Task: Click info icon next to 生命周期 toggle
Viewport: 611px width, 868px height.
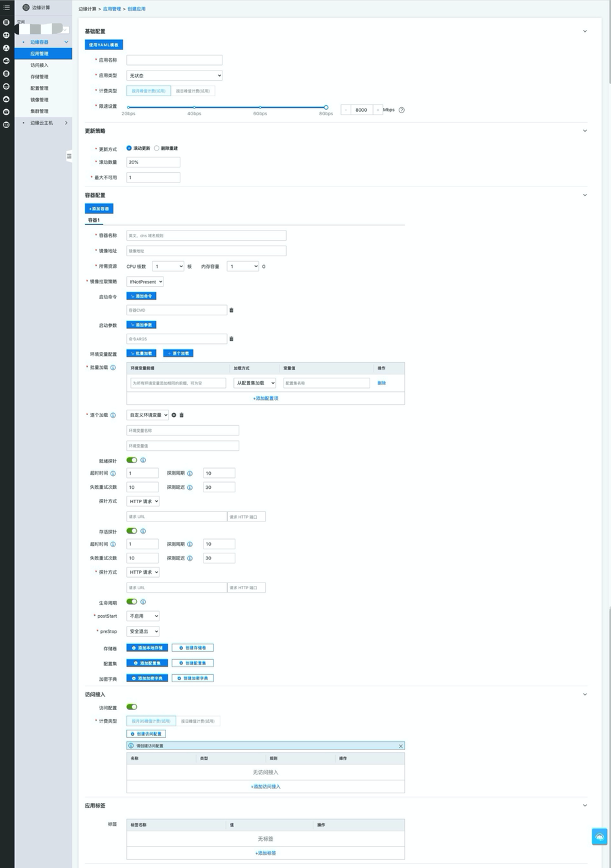Action: tap(143, 601)
